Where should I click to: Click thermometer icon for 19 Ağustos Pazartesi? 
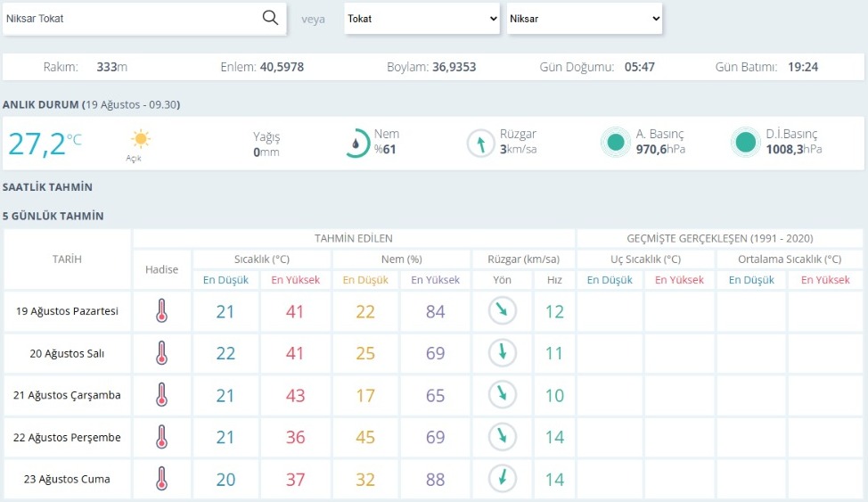161,311
